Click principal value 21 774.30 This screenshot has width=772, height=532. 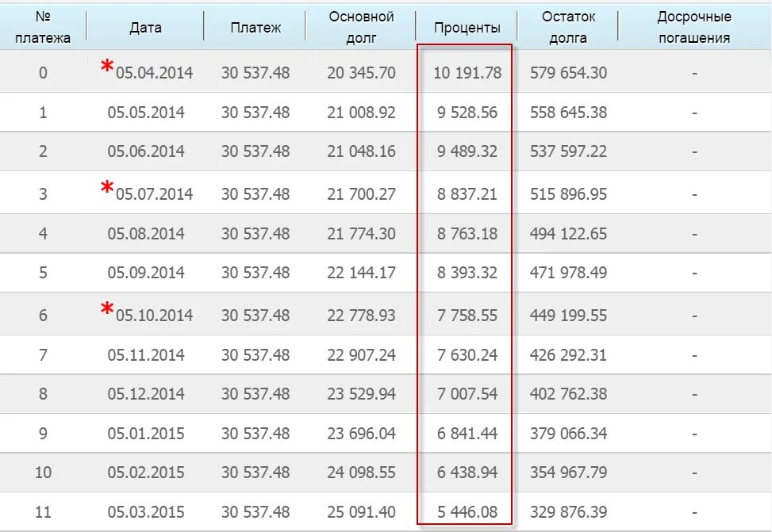click(361, 233)
